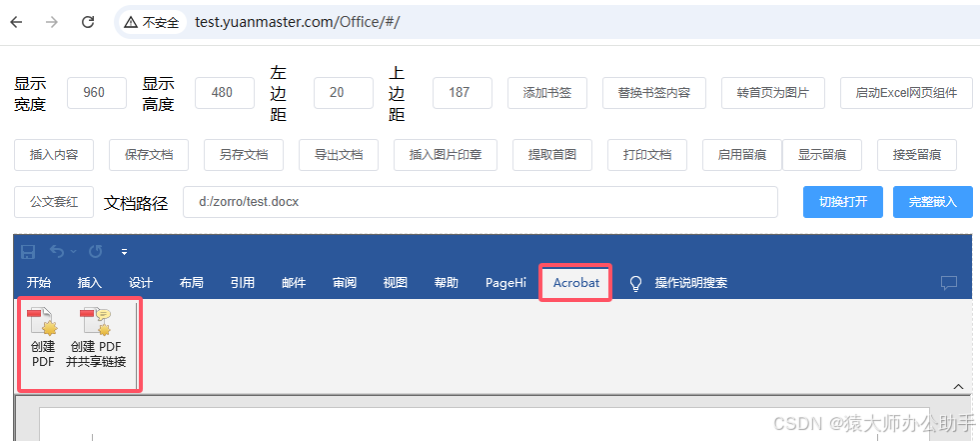Click the 转首页为图片 button
Image resolution: width=980 pixels, height=441 pixels.
click(773, 93)
